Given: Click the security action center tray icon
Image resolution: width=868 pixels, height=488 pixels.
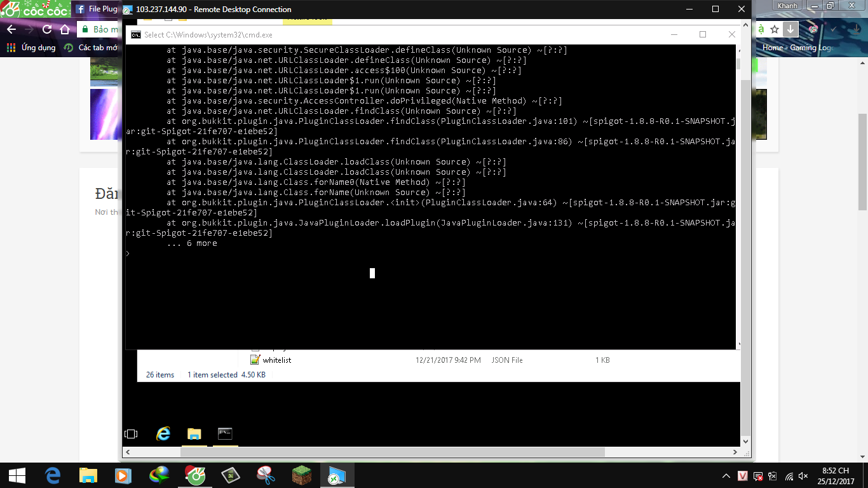Looking at the screenshot, I should pos(757,476).
